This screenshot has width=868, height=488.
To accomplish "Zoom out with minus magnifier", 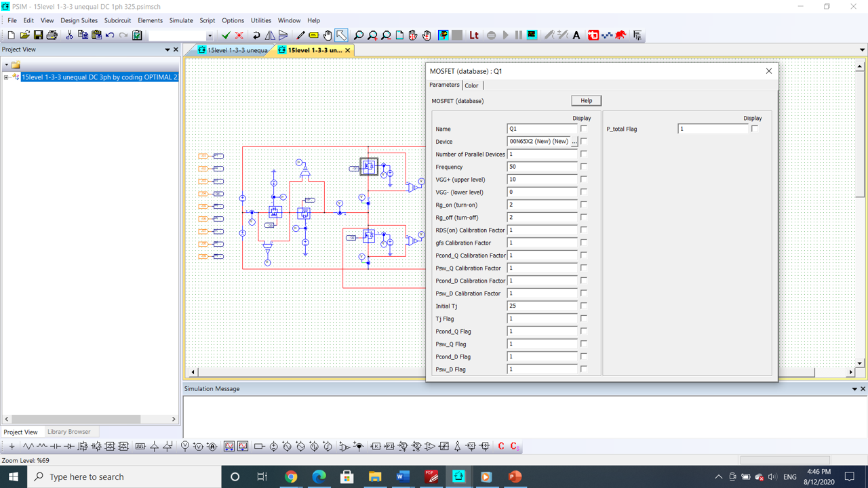I will pyautogui.click(x=386, y=35).
